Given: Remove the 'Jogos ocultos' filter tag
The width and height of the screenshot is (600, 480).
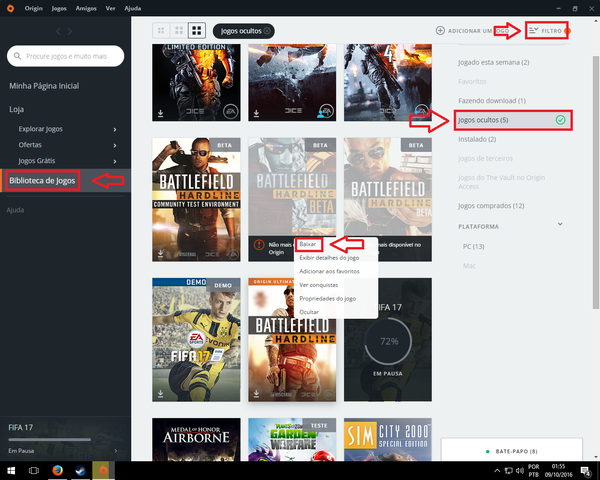Looking at the screenshot, I should pyautogui.click(x=267, y=31).
